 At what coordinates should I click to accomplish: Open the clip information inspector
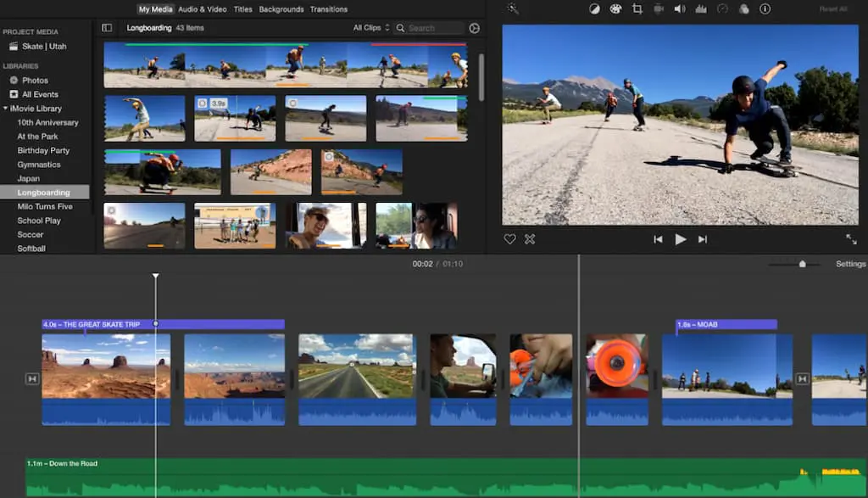765,8
